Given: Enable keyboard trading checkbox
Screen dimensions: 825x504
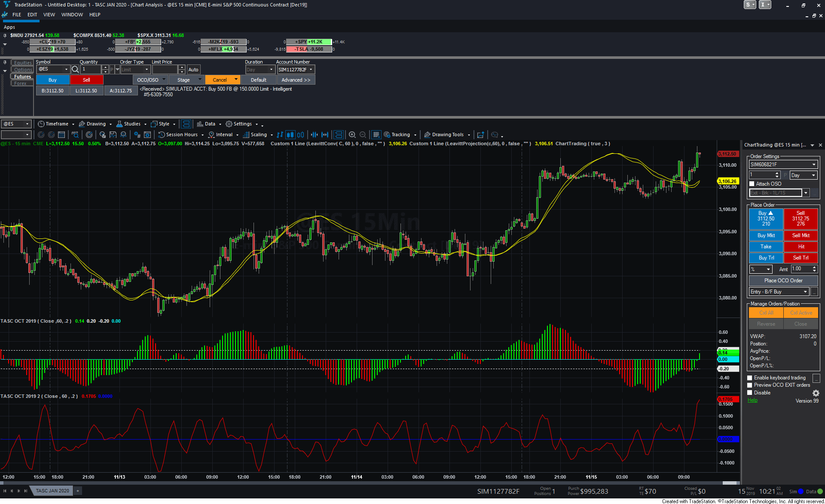Looking at the screenshot, I should (x=750, y=378).
